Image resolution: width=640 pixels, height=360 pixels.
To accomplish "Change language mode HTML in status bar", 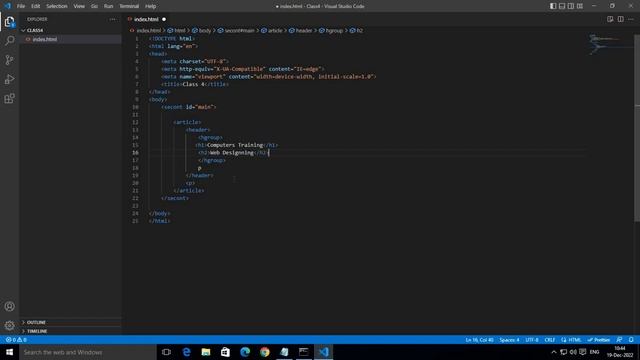I will (x=571, y=340).
